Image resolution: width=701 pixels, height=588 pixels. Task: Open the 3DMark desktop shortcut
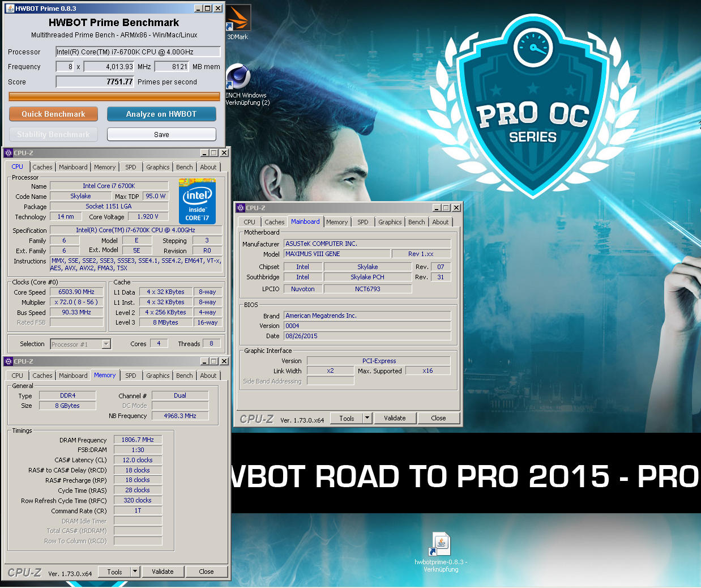[238, 22]
